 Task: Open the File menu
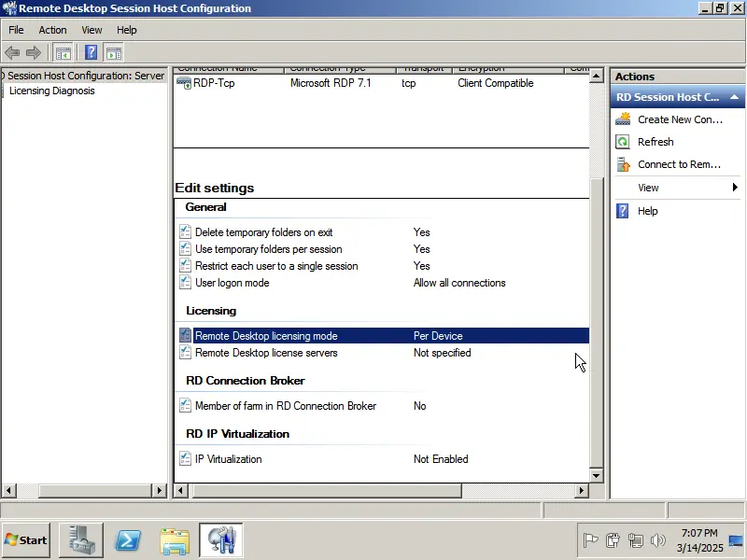[16, 30]
